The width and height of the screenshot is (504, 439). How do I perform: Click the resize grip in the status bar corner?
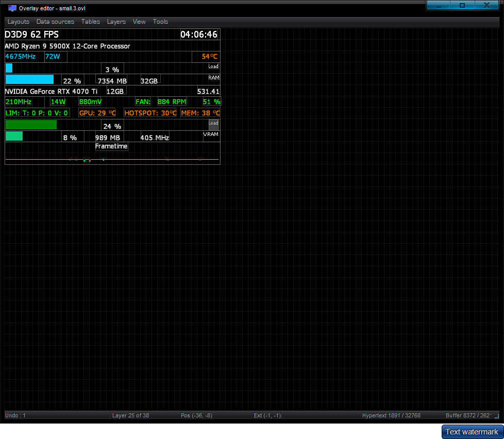tap(497, 416)
